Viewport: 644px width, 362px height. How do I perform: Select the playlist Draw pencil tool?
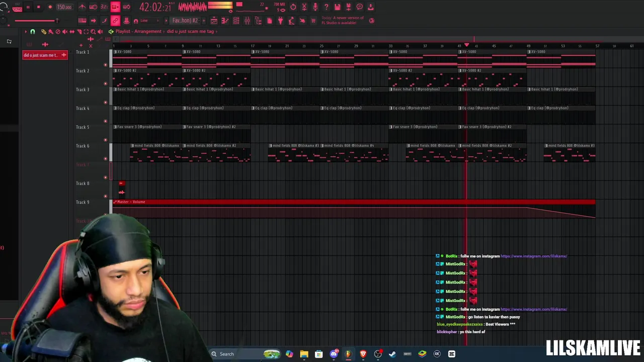click(x=44, y=31)
